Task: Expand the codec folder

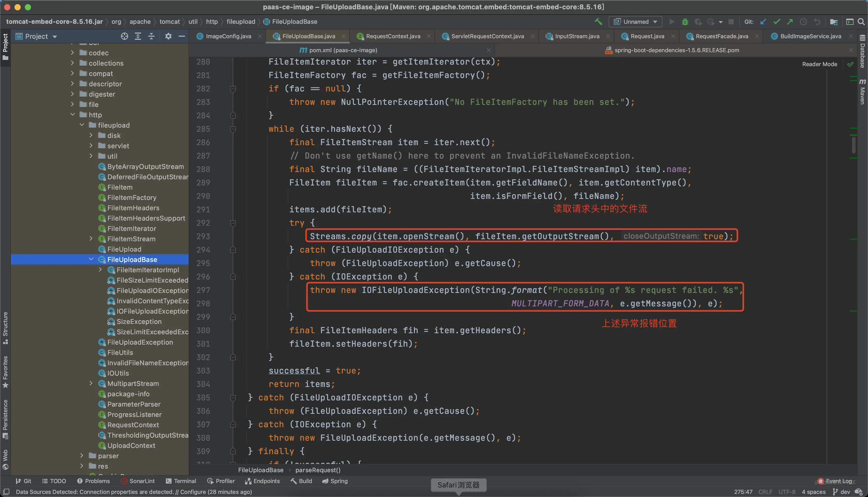Action: point(72,53)
